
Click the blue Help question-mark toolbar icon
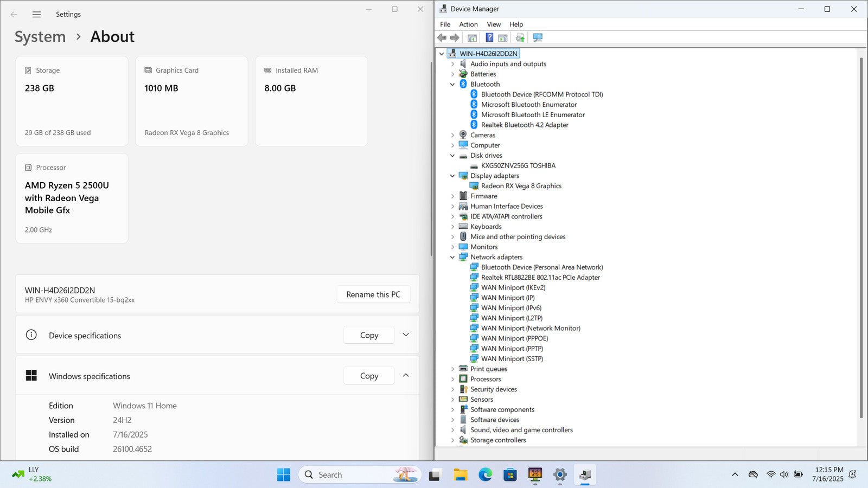click(x=489, y=38)
